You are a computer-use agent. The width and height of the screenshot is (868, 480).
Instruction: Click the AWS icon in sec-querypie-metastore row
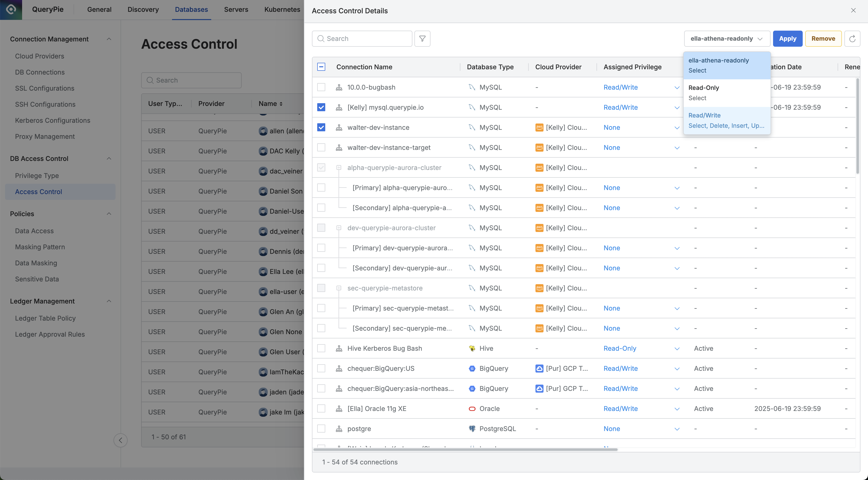[539, 288]
